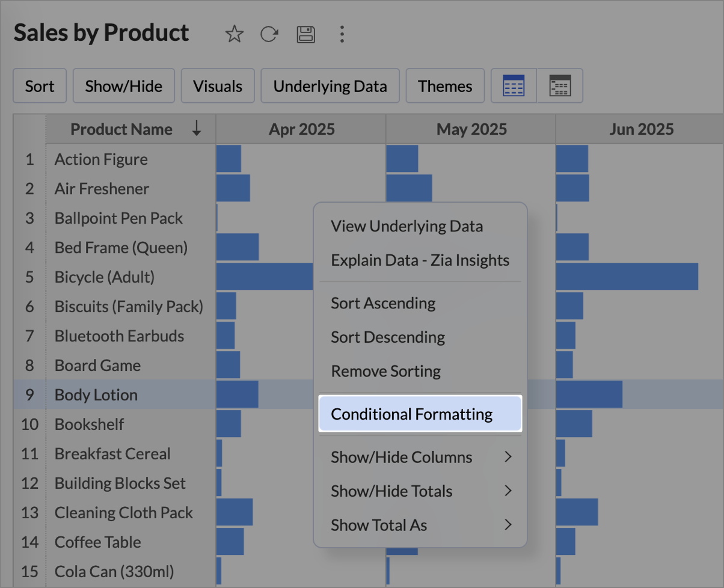Select the blue grid table layout icon

tap(514, 86)
